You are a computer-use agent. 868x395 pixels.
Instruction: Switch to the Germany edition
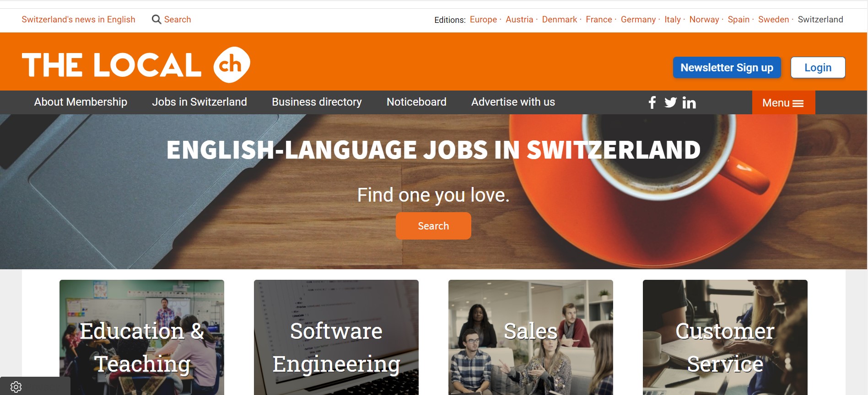(638, 19)
